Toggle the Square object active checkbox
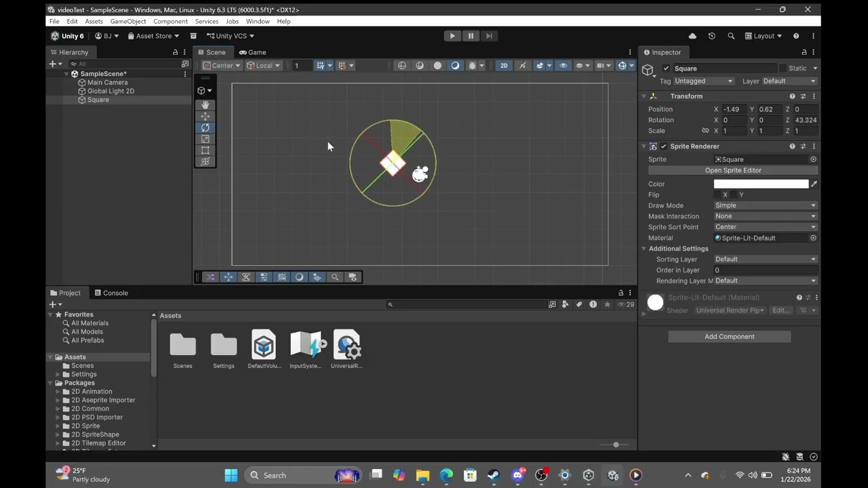 point(666,68)
